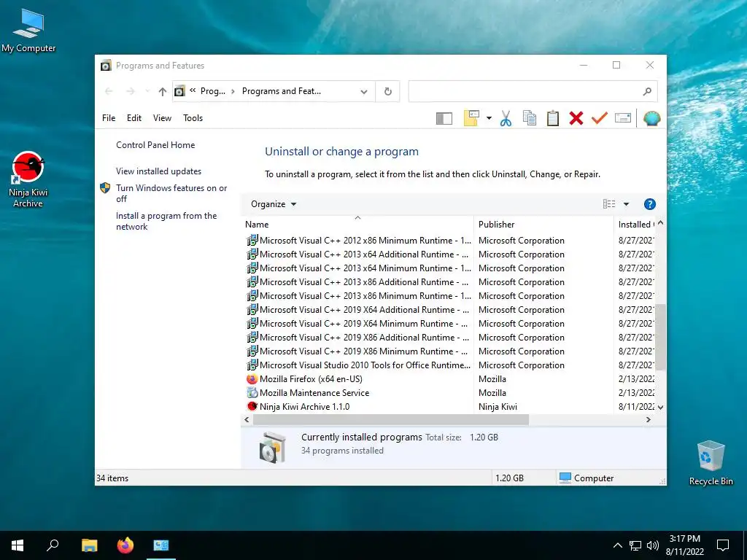Open the Tools menu

193,118
